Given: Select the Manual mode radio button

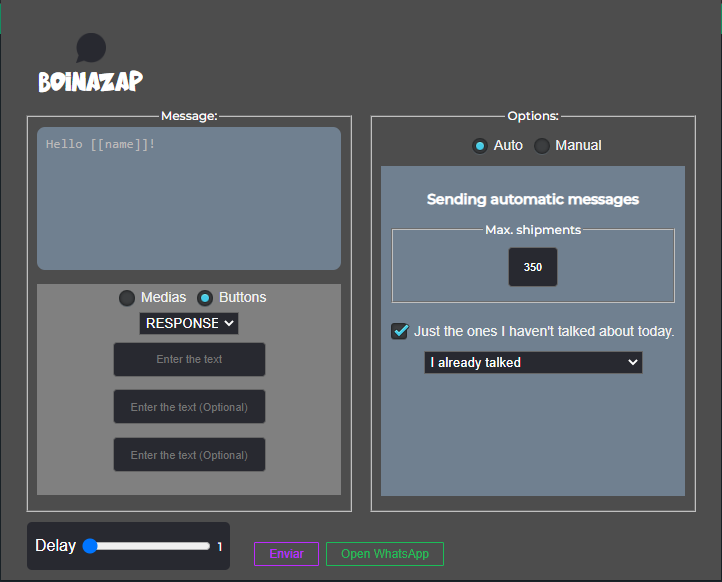Looking at the screenshot, I should click(542, 146).
